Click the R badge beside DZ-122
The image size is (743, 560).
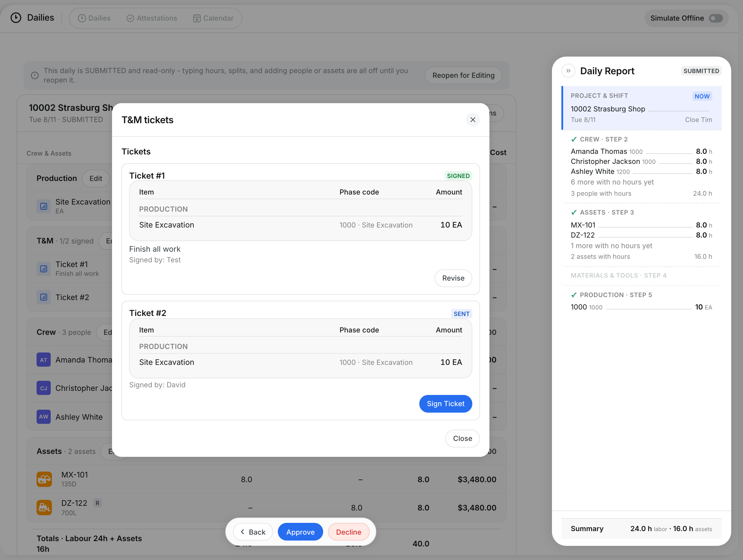[97, 503]
